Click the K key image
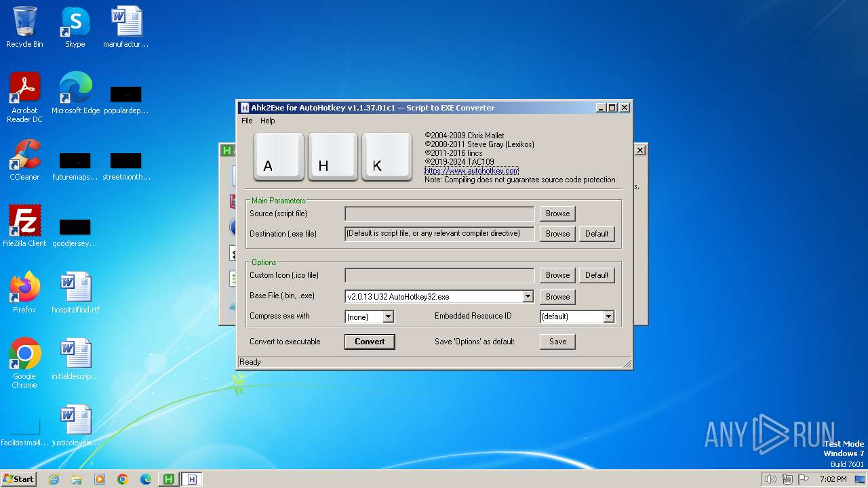Viewport: 868px width, 488px height. (387, 157)
